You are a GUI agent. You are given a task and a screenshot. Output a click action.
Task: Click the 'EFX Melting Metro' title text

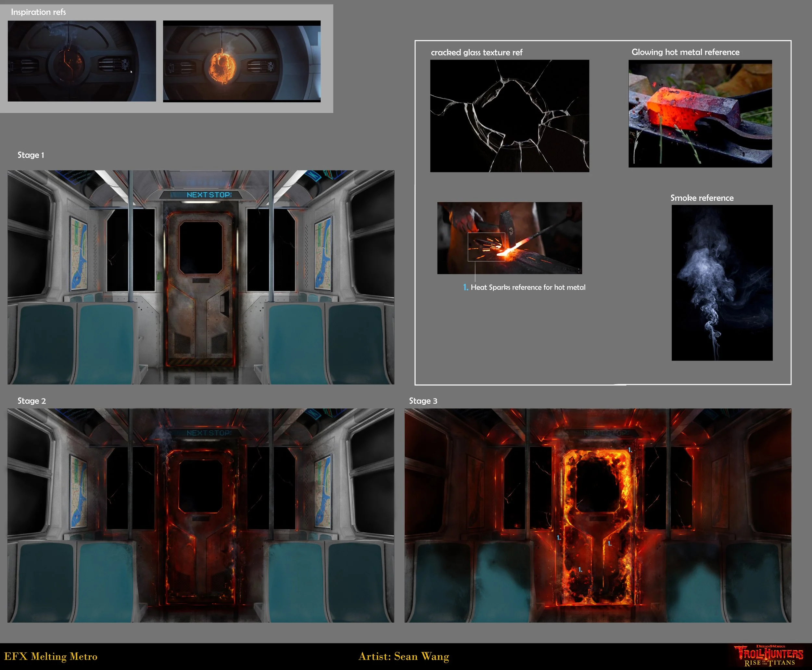(x=51, y=656)
